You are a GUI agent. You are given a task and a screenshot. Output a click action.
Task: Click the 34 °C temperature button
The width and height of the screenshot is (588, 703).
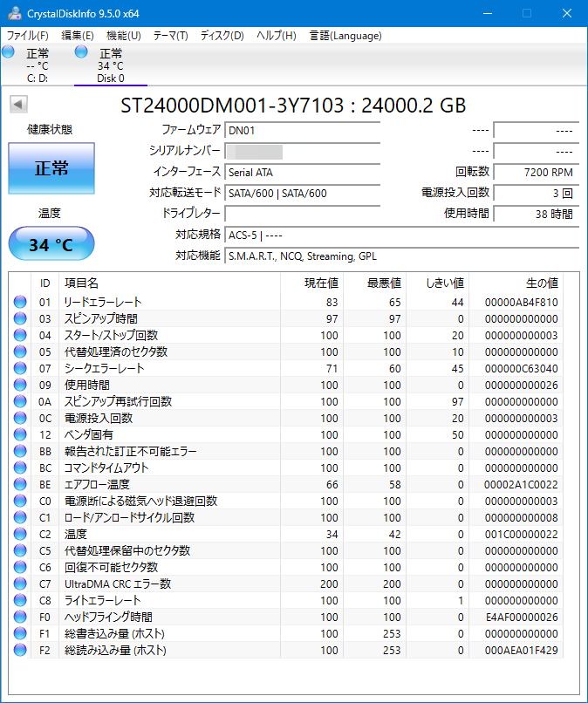[51, 244]
